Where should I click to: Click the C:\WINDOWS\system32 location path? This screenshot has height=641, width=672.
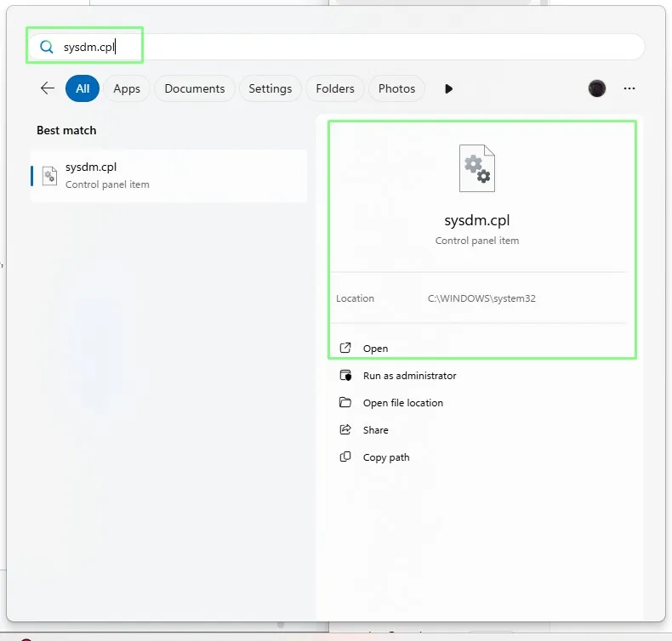click(x=481, y=298)
